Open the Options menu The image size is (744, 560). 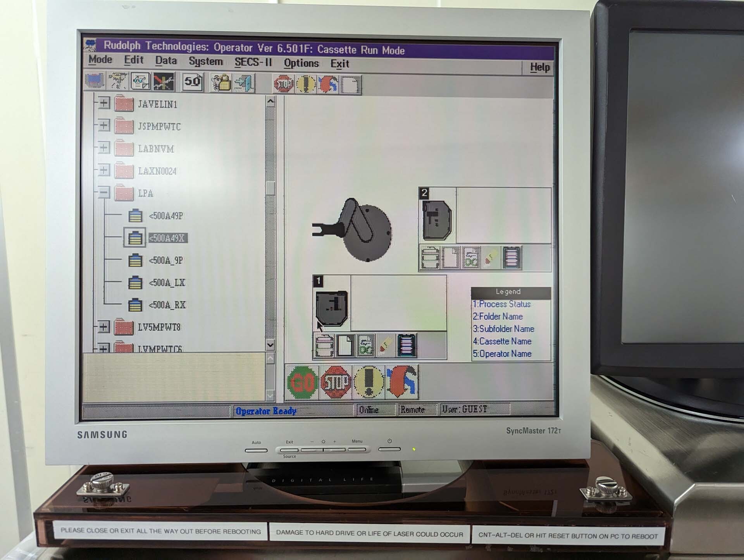(x=301, y=63)
